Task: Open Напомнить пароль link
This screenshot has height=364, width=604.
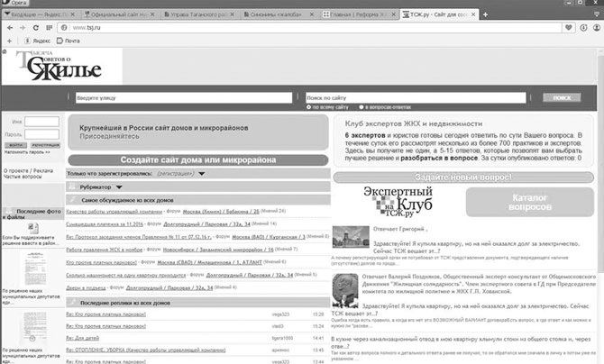Action: pyautogui.click(x=27, y=152)
